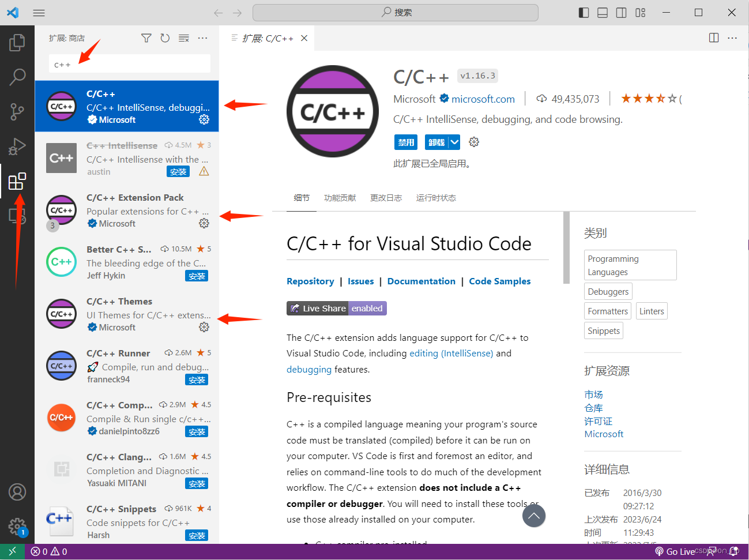Open the Remote Explorer view icon
The width and height of the screenshot is (749, 560).
(17, 216)
